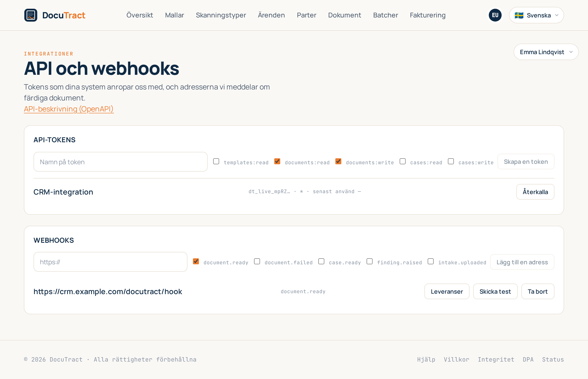Click the https://crm.example.com/docutract/hook URL text
This screenshot has height=379, width=588.
(x=108, y=291)
